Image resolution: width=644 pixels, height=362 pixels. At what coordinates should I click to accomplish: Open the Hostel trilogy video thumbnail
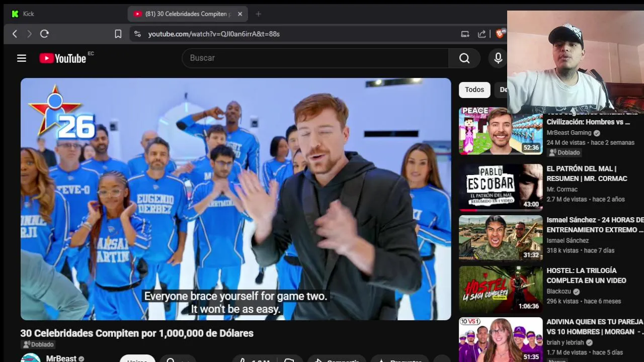point(501,289)
